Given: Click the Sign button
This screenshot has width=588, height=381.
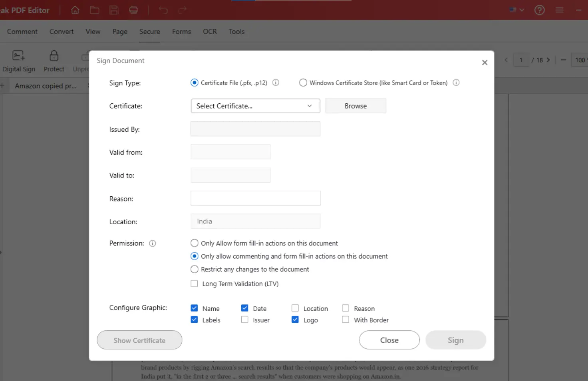Looking at the screenshot, I should click(456, 340).
